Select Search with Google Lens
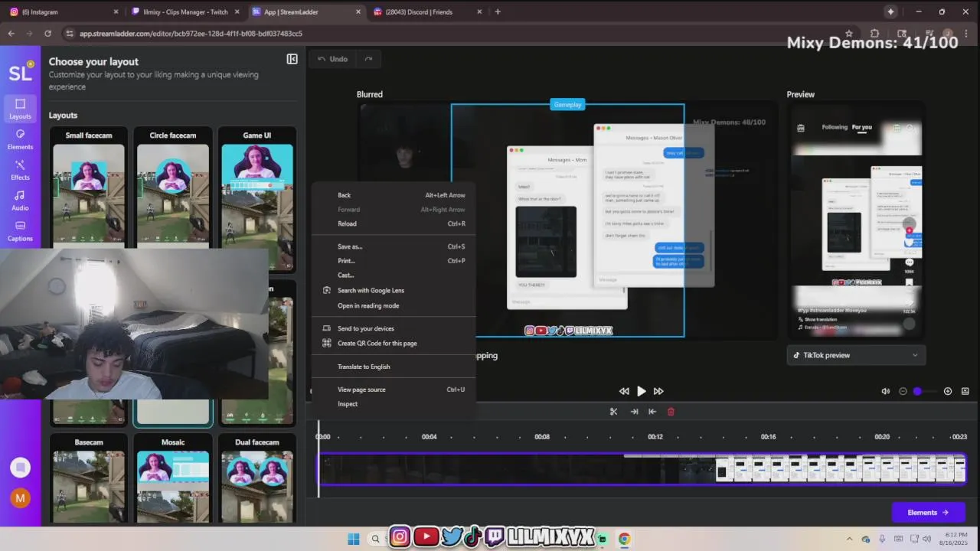Screen dimensions: 980x551 pos(394,290)
